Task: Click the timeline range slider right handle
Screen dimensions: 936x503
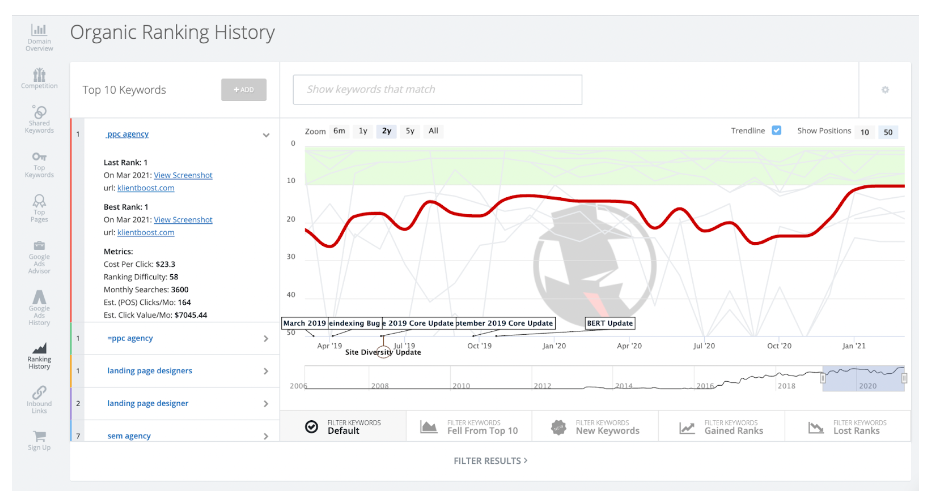Action: pyautogui.click(x=903, y=378)
